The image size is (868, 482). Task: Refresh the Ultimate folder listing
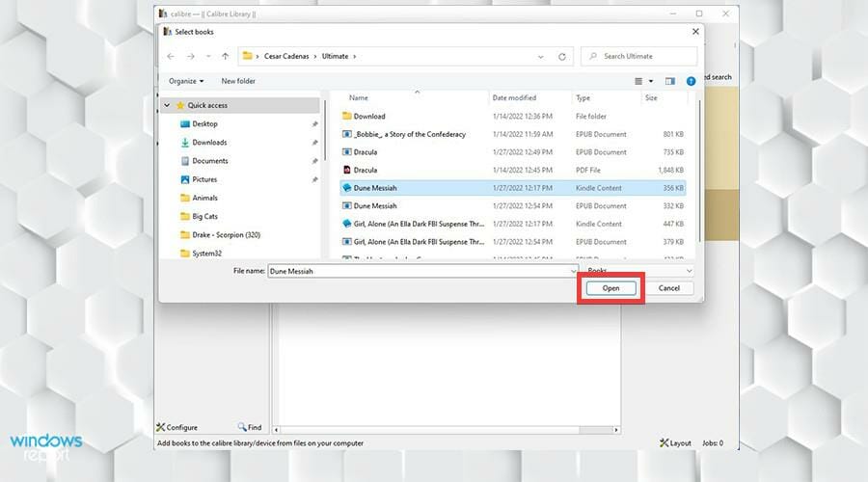[562, 56]
